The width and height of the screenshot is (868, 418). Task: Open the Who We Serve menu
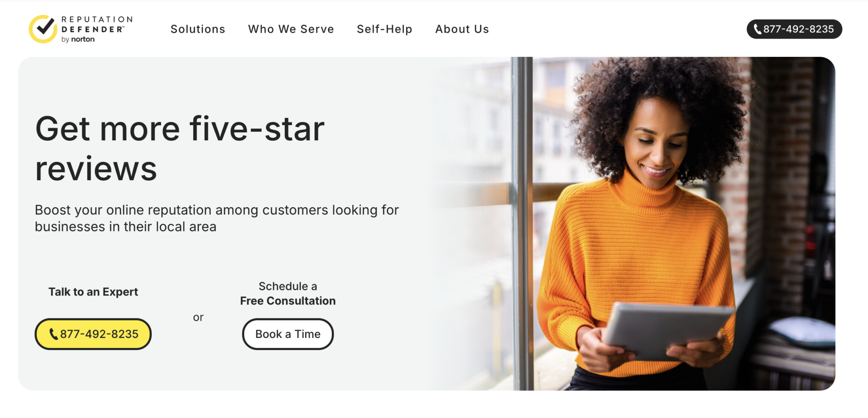pyautogui.click(x=291, y=29)
